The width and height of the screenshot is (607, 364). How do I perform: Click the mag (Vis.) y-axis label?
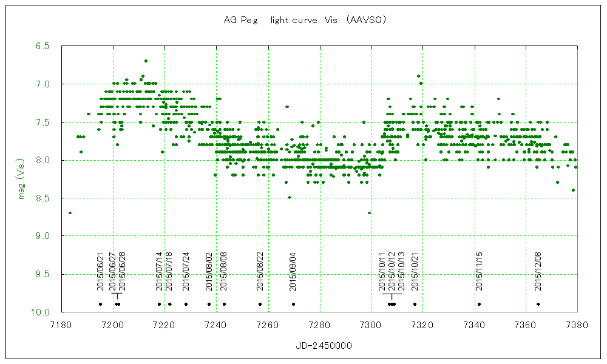(x=21, y=179)
